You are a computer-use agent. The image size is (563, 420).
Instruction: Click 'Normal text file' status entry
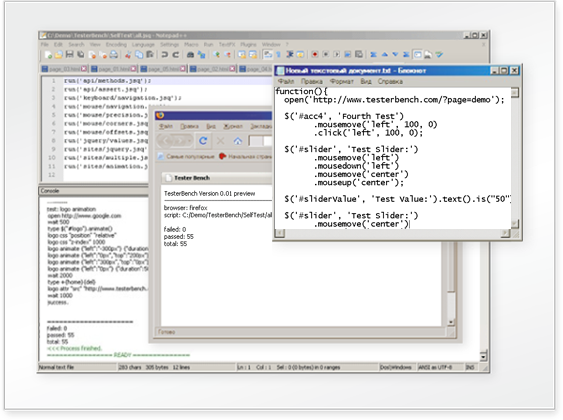tap(56, 367)
